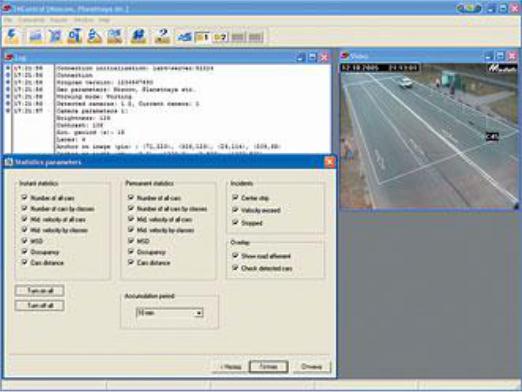The height and width of the screenshot is (392, 522).
Task: Maximize the Log window
Action: [x=312, y=57]
